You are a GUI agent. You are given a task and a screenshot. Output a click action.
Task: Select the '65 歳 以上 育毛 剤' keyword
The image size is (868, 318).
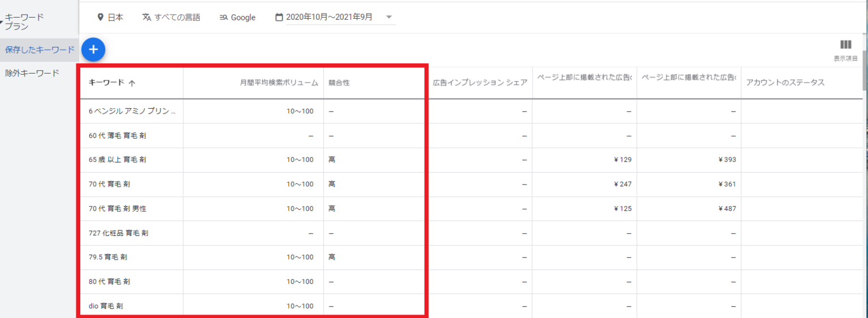[118, 160]
